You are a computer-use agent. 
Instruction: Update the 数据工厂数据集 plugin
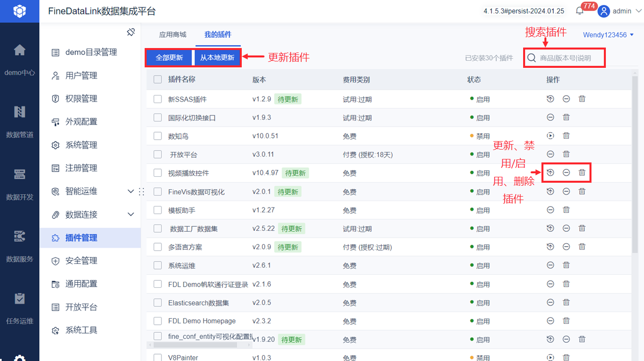[x=550, y=228]
